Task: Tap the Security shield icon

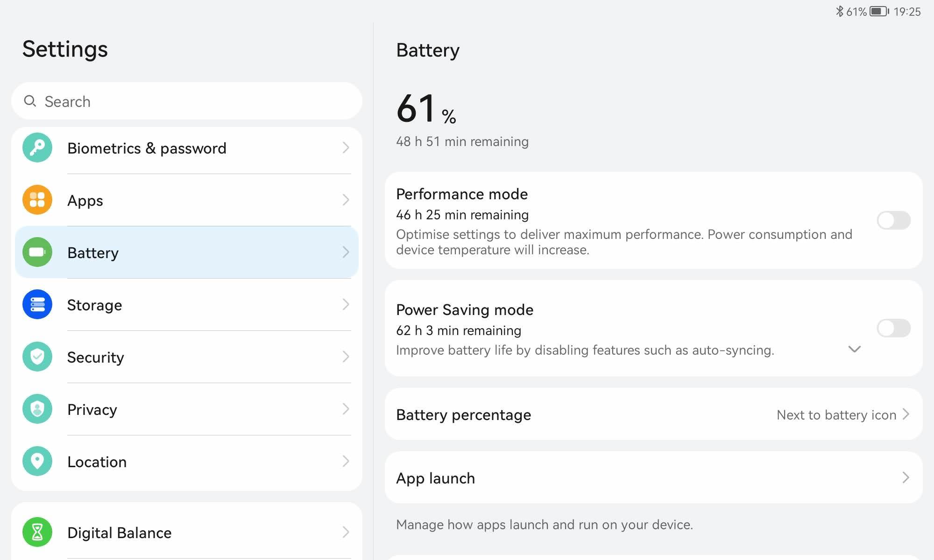Action: (37, 357)
